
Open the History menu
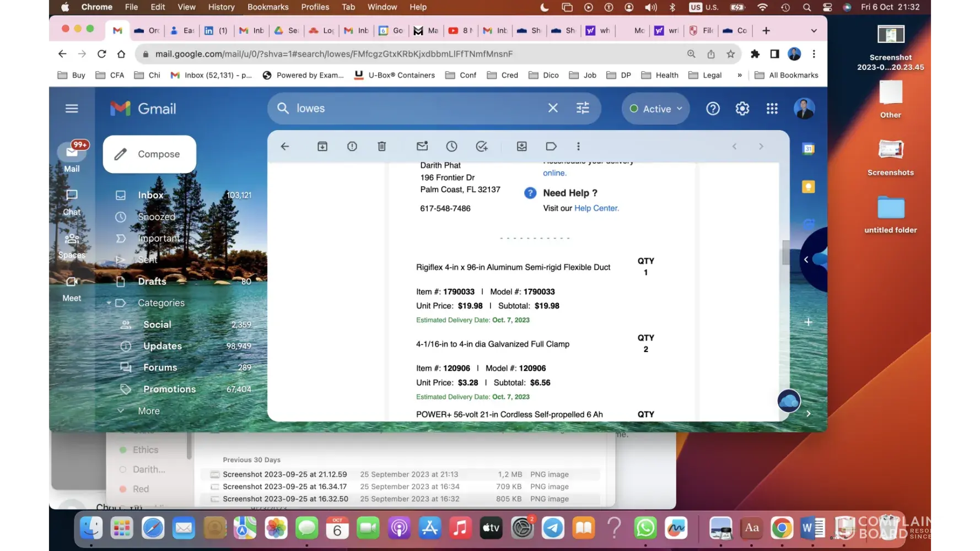(221, 7)
